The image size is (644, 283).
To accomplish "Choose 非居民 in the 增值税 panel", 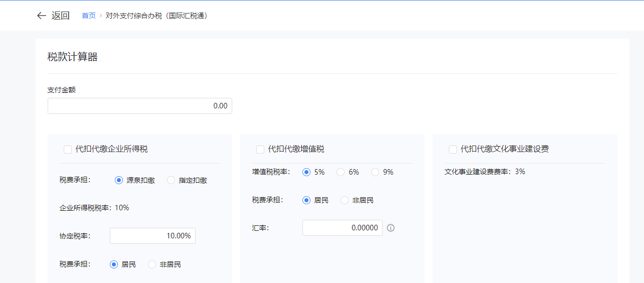I will [345, 200].
